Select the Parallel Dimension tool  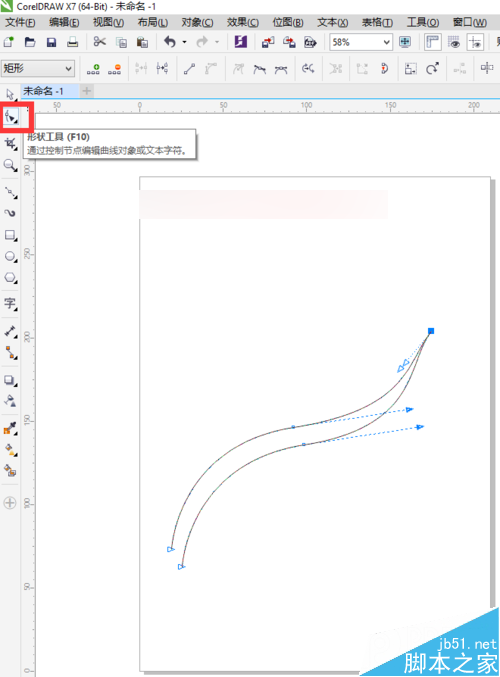click(x=10, y=331)
